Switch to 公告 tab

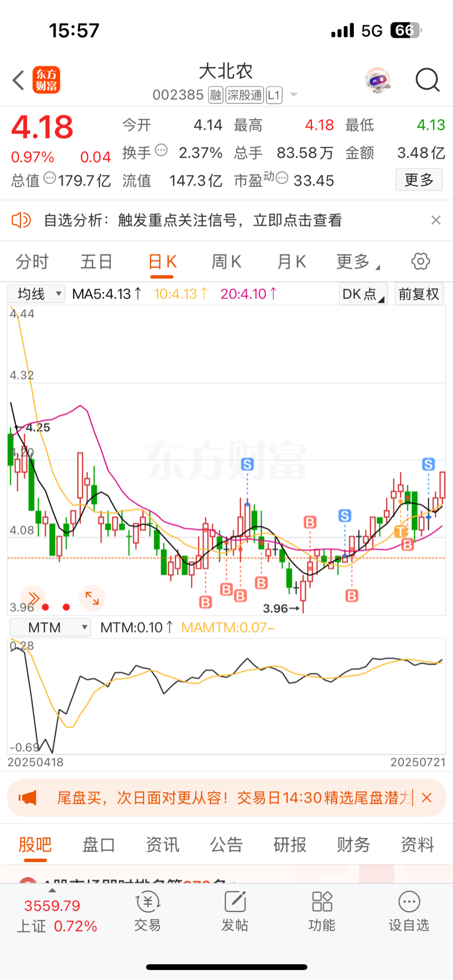pos(226,844)
